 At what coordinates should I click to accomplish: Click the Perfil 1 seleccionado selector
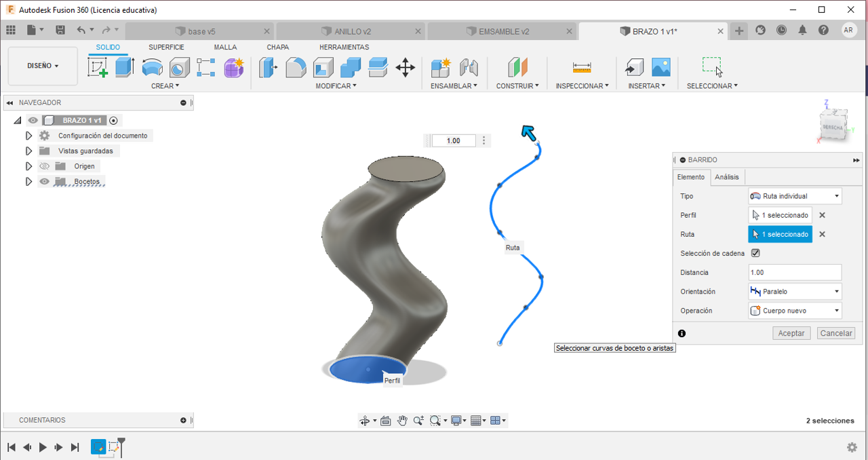point(780,215)
